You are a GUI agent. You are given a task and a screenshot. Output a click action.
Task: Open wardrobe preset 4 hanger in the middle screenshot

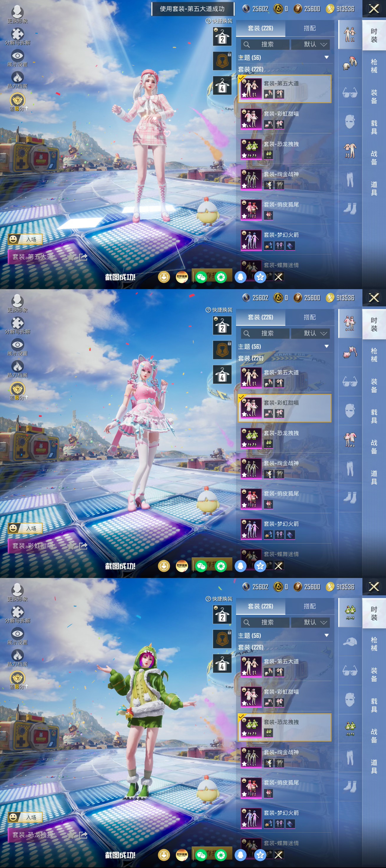[222, 375]
